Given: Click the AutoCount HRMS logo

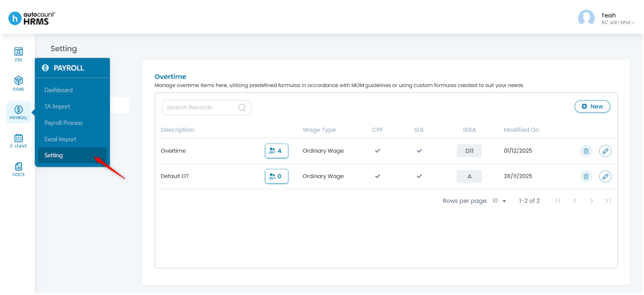Looking at the screenshot, I should point(32,19).
